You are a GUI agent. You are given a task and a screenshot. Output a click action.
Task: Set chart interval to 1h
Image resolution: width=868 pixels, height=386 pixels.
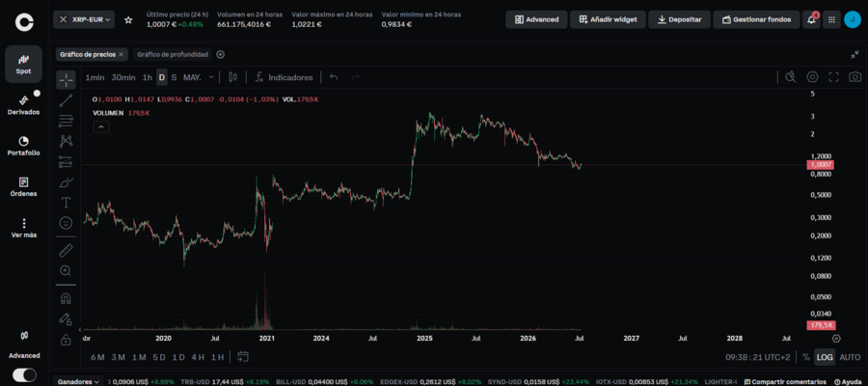point(148,77)
